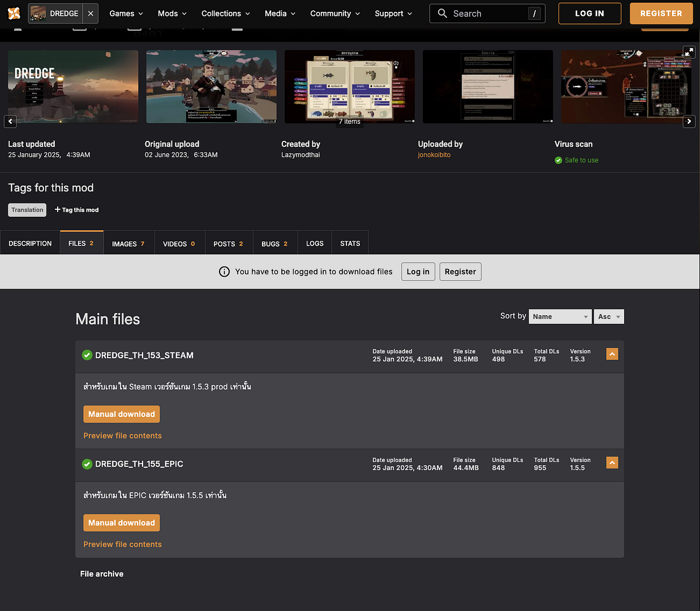This screenshot has width=700, height=611.
Task: Click the DREDGE_TH_153_STEAM file name
Action: pos(144,355)
